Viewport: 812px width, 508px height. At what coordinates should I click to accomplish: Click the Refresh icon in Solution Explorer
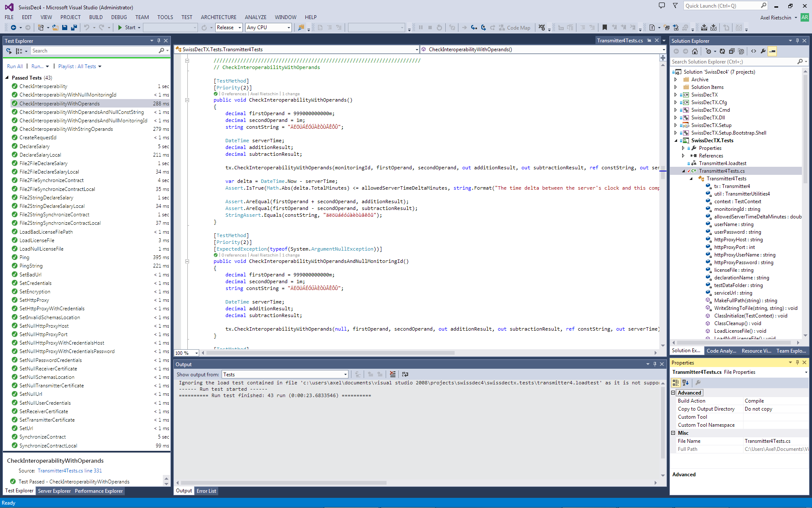click(722, 51)
